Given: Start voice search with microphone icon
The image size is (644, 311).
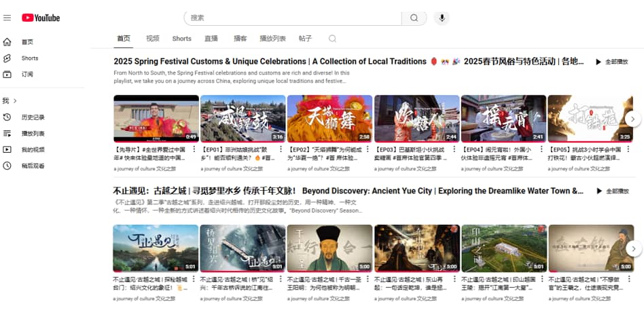Looking at the screenshot, I should click(442, 18).
